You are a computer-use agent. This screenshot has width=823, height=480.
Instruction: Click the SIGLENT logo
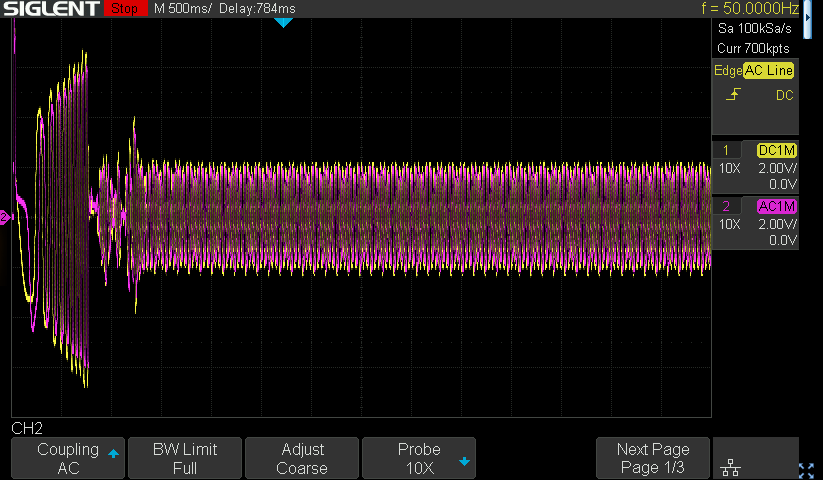51,8
